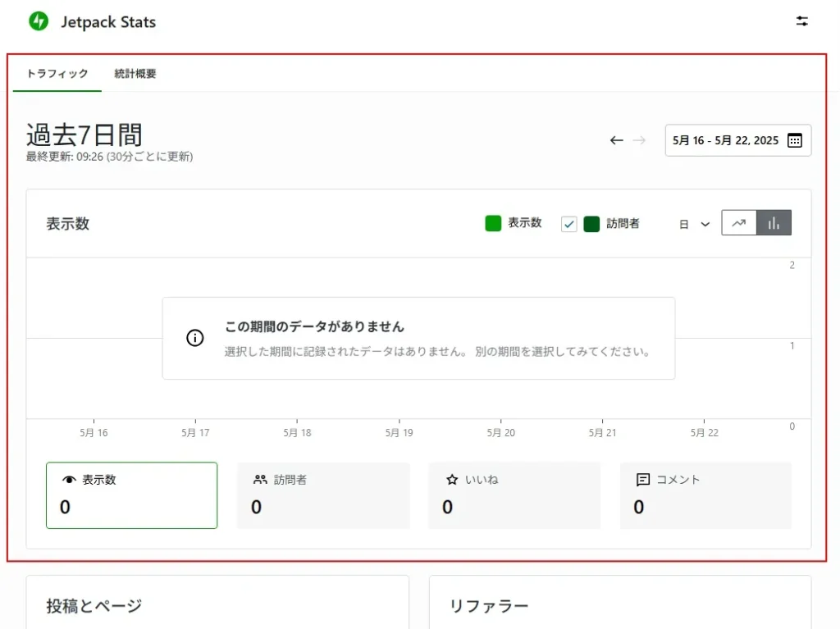Switch chart to bar graph view
The image size is (840, 629).
(x=774, y=223)
